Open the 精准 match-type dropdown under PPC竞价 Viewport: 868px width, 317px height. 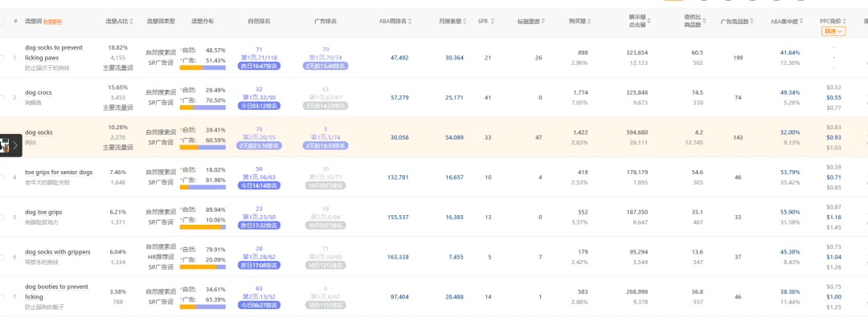tap(833, 31)
